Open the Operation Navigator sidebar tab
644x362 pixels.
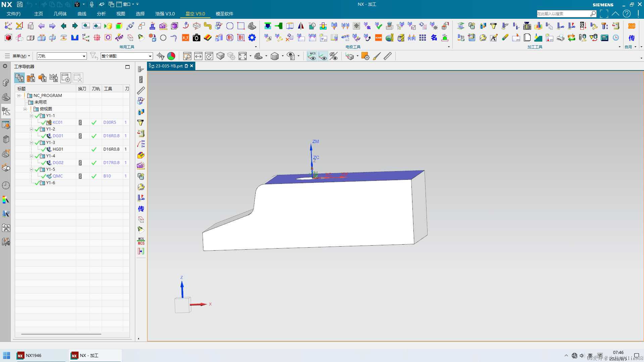point(6,111)
